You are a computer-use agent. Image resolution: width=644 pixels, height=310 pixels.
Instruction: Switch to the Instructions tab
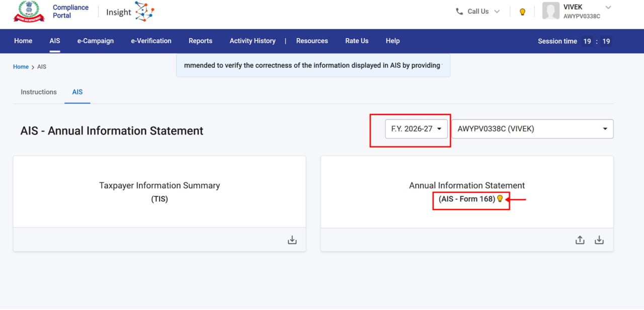pyautogui.click(x=39, y=92)
